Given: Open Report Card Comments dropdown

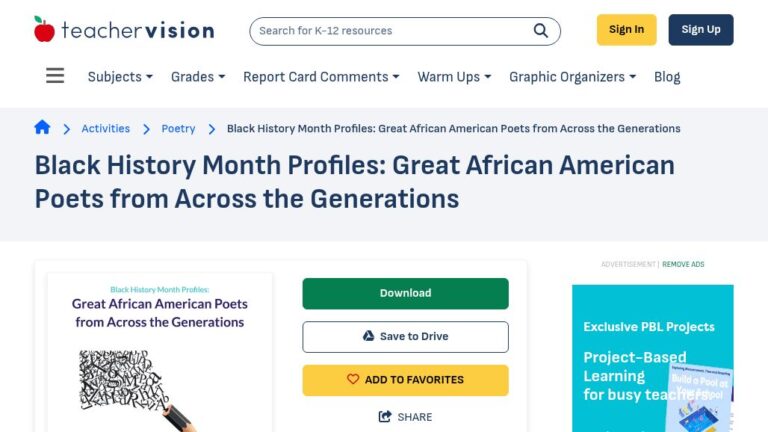Looking at the screenshot, I should pos(321,77).
